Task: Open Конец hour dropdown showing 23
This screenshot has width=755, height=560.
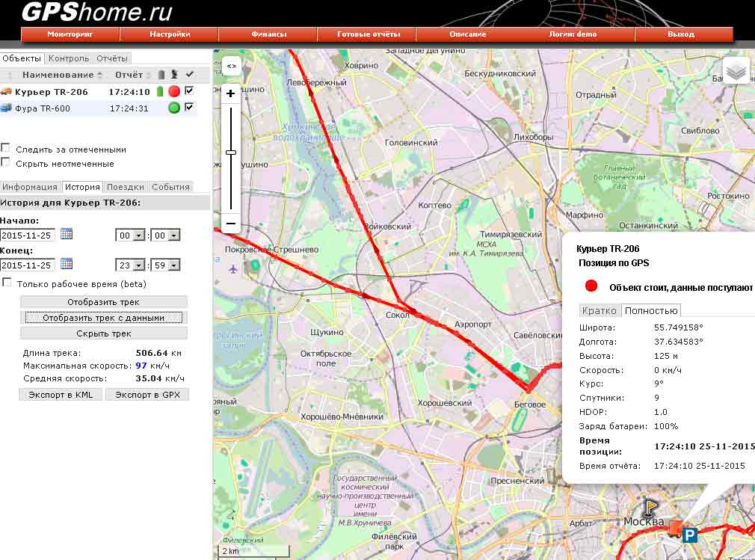Action: [131, 265]
